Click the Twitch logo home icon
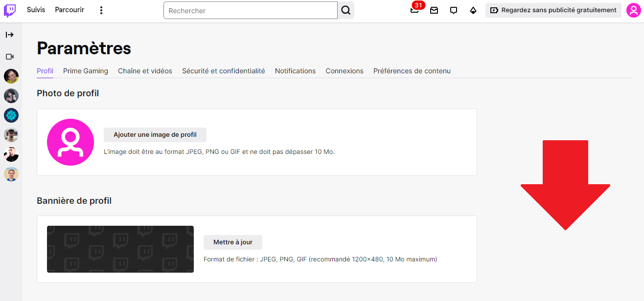Viewport: 644px width, 301px height. [10, 11]
